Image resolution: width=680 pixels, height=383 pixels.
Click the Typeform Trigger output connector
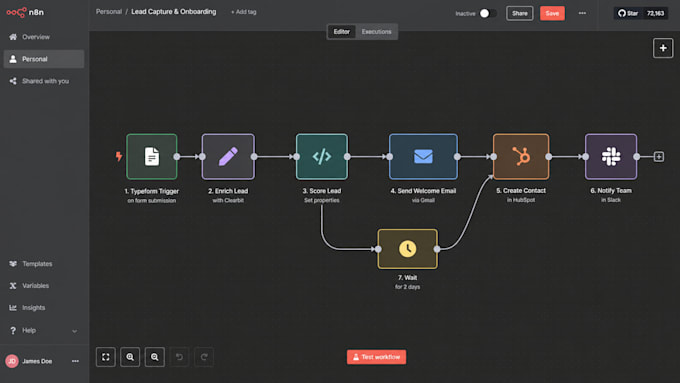[177, 157]
